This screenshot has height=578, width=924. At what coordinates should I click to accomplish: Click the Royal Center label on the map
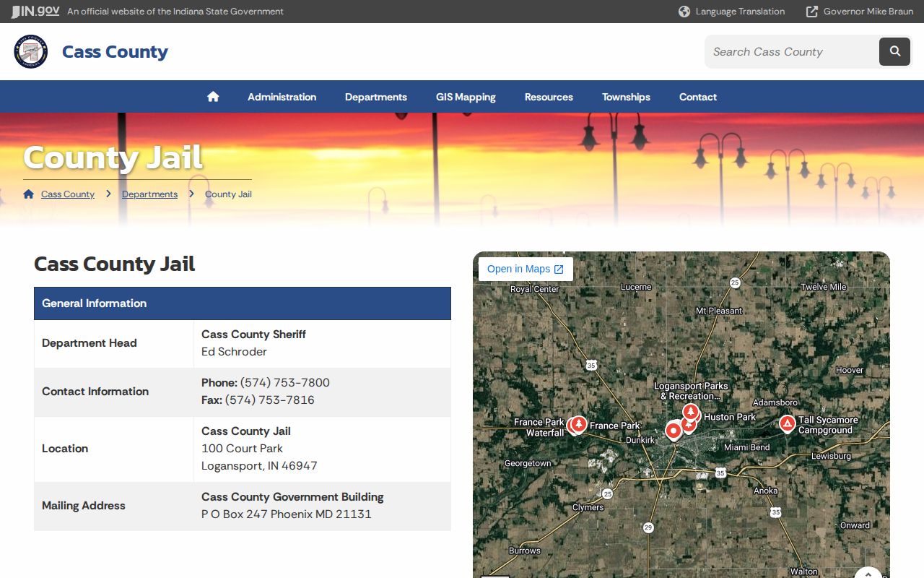point(535,289)
